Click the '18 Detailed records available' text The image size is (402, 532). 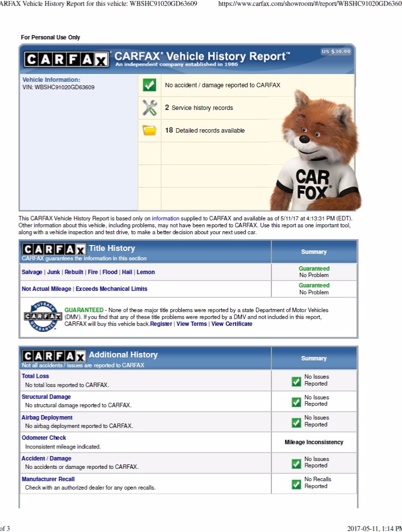click(205, 130)
